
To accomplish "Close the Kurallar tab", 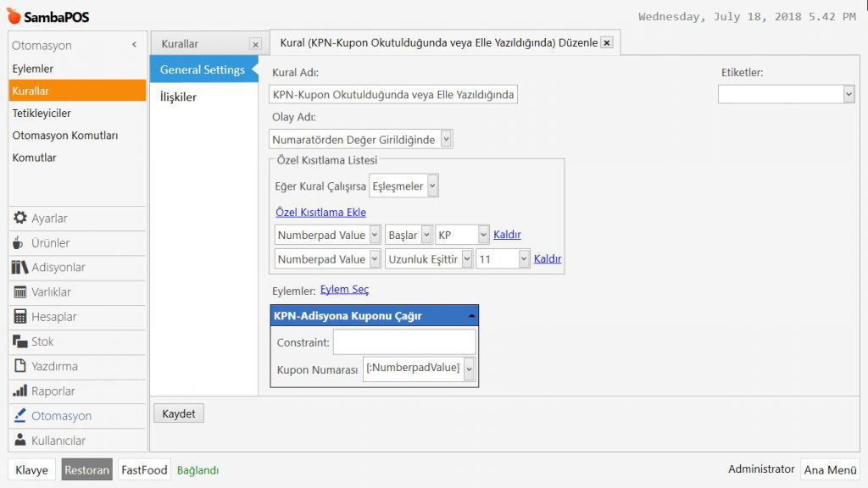I will click(x=255, y=44).
